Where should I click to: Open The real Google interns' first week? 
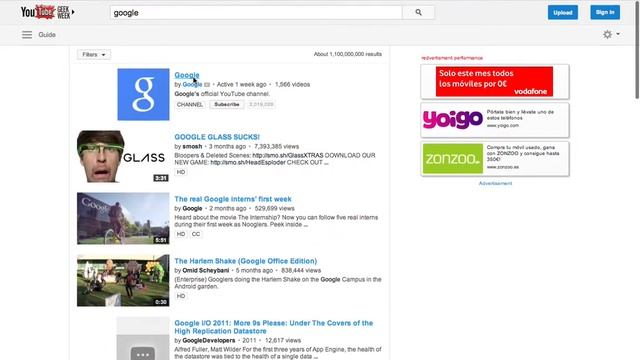click(x=233, y=199)
